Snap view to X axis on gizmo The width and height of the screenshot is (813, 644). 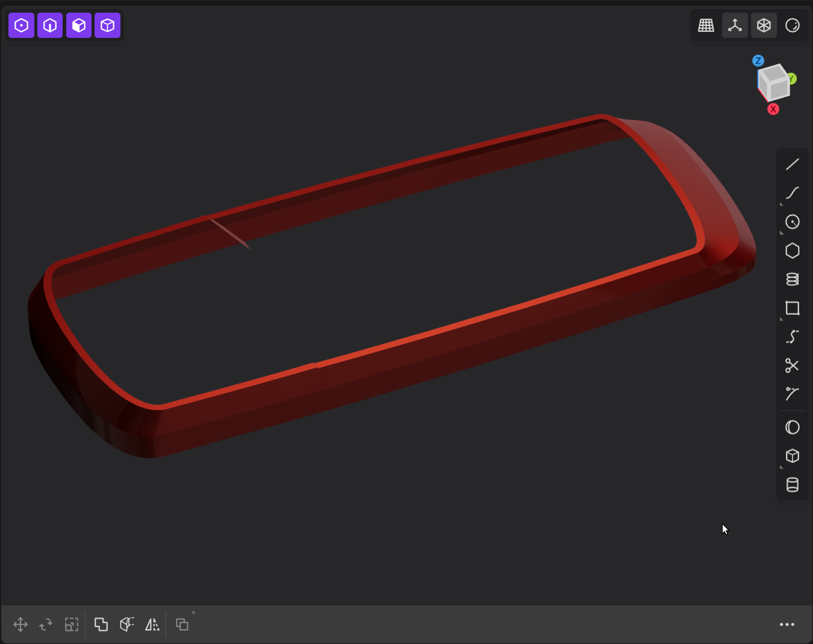coord(773,109)
